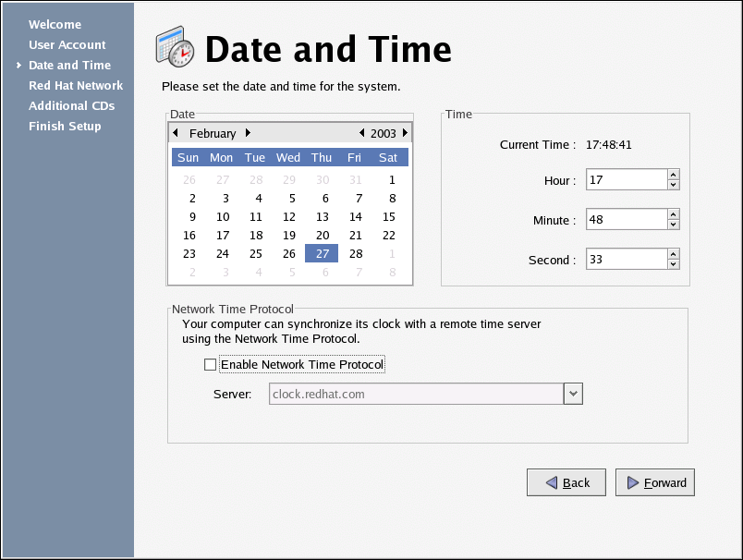Click the next year arrow after 2003
The width and height of the screenshot is (743, 560).
(x=405, y=133)
